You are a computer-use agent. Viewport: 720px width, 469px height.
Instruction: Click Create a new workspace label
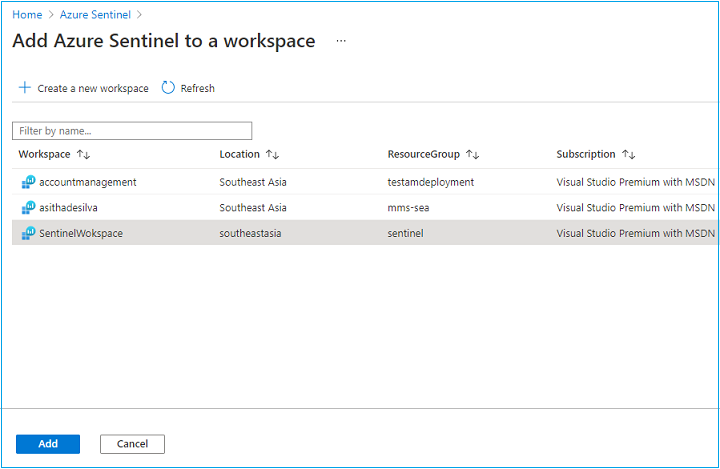(93, 88)
